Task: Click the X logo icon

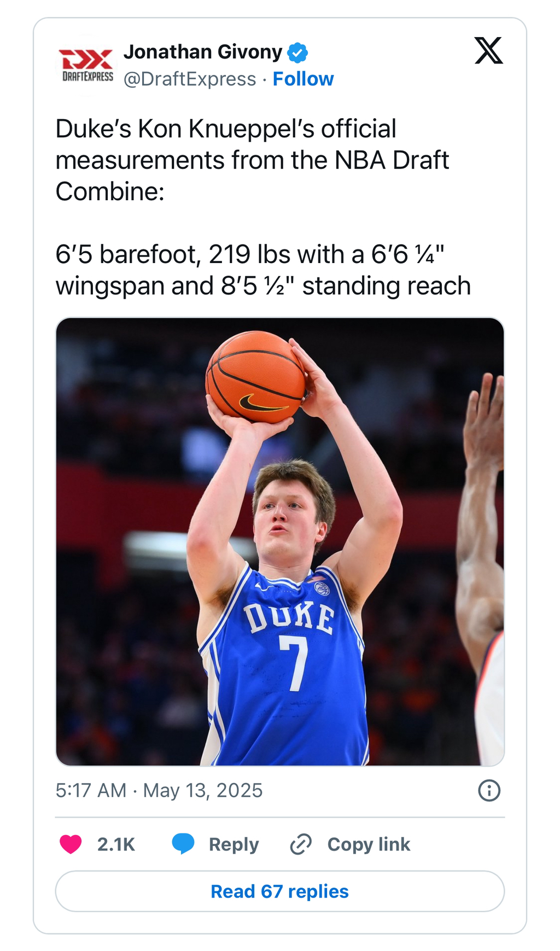Action: coord(488,51)
